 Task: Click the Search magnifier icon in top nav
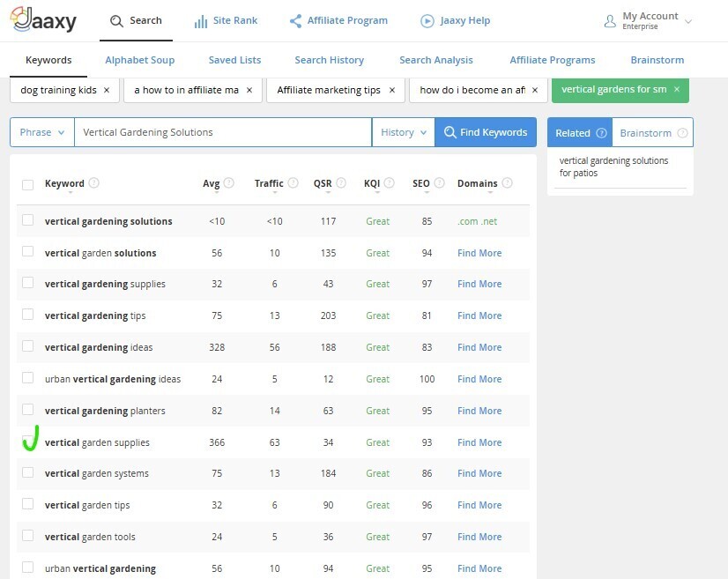coord(116,21)
